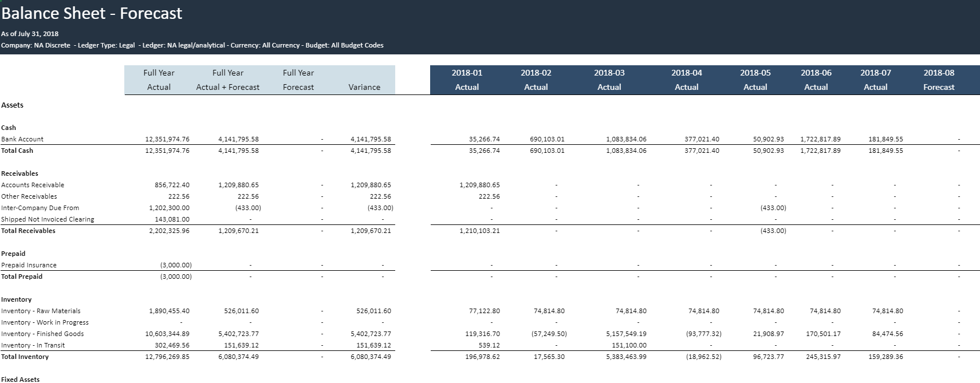The image size is (980, 383).
Task: Click the 'Total Inventory' row label
Action: coord(25,357)
